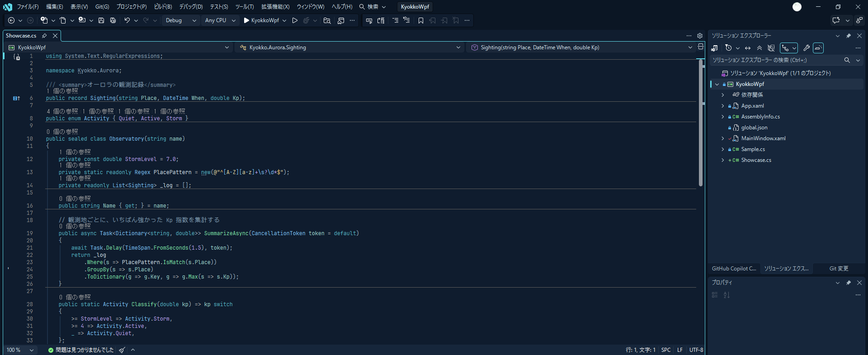This screenshot has width=868, height=355.
Task: Sync with active document in Solution Explorer
Action: 748,48
